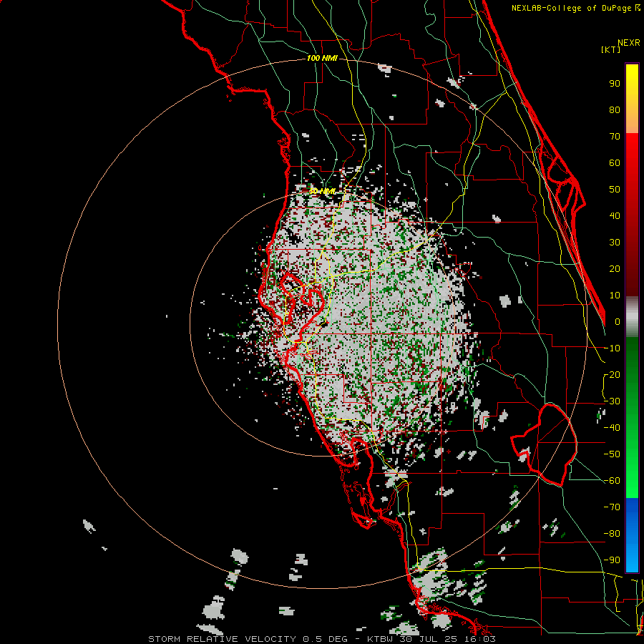Viewport: 644px width, 644px height.
Task: Click the blue bottom segment of color bar
Action: coord(632,535)
